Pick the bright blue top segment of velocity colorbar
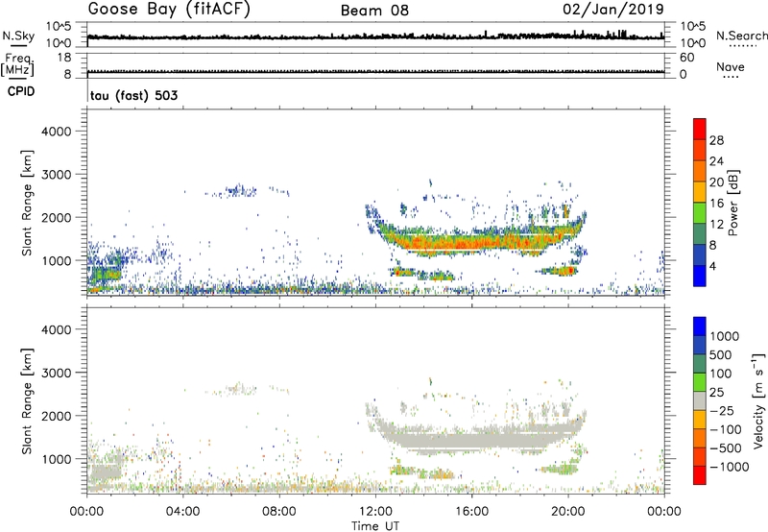 coord(700,326)
